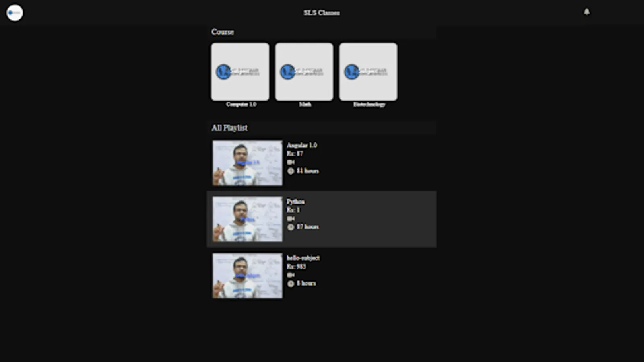The height and width of the screenshot is (362, 644).
Task: Click the Course section header
Action: tap(223, 32)
